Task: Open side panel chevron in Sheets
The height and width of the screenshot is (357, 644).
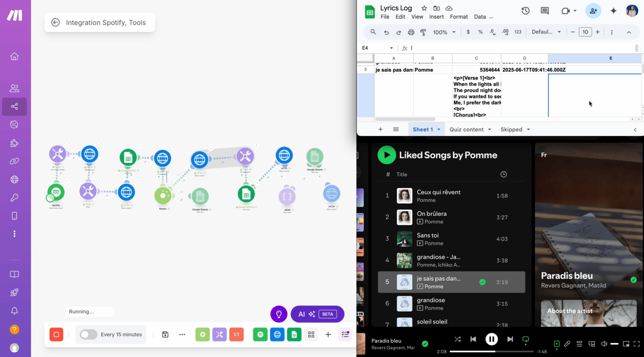Action: click(635, 130)
